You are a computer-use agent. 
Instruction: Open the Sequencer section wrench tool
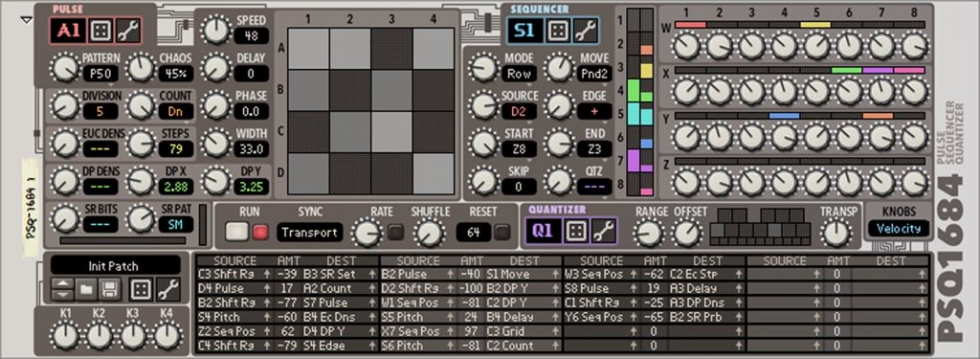pos(586,30)
